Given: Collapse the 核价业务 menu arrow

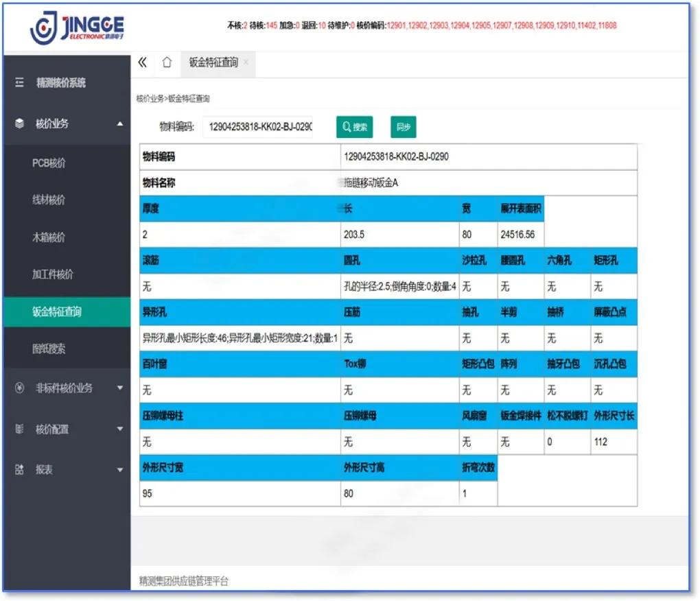Looking at the screenshot, I should coord(119,124).
